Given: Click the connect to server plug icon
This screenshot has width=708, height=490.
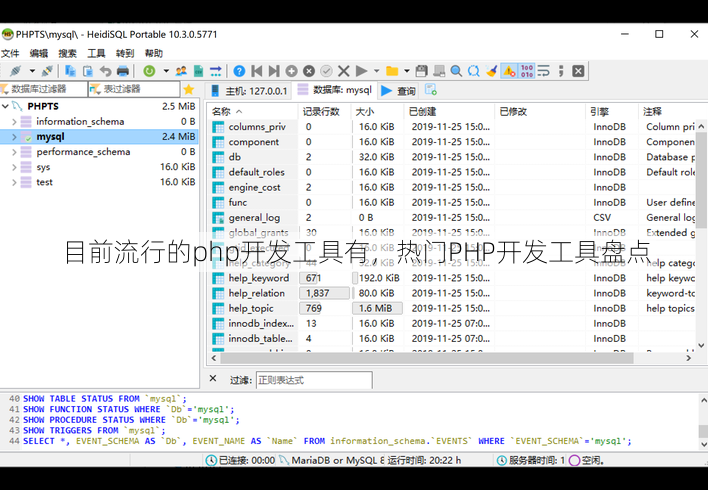Looking at the screenshot, I should [x=16, y=71].
